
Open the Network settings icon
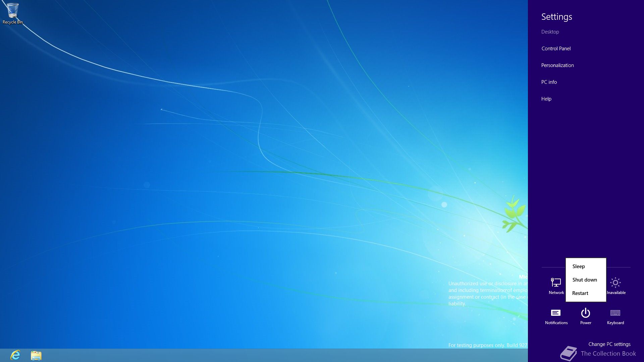[x=556, y=286]
